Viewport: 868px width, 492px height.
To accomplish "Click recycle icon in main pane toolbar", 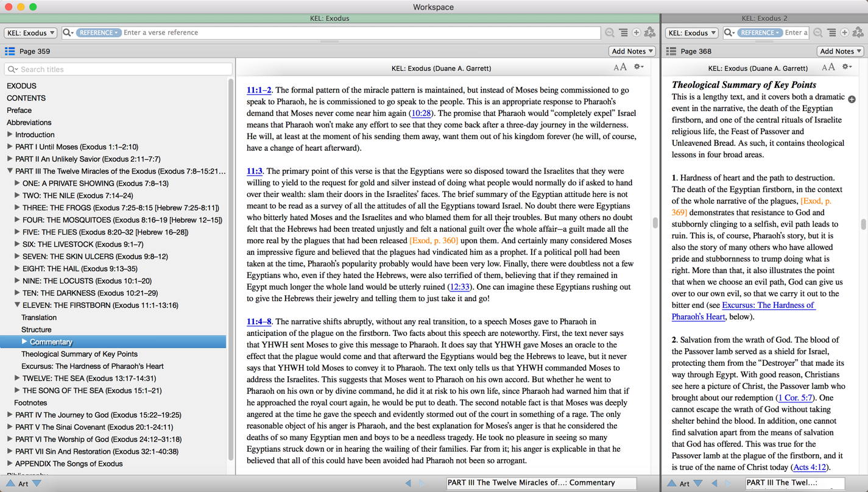I will (650, 32).
